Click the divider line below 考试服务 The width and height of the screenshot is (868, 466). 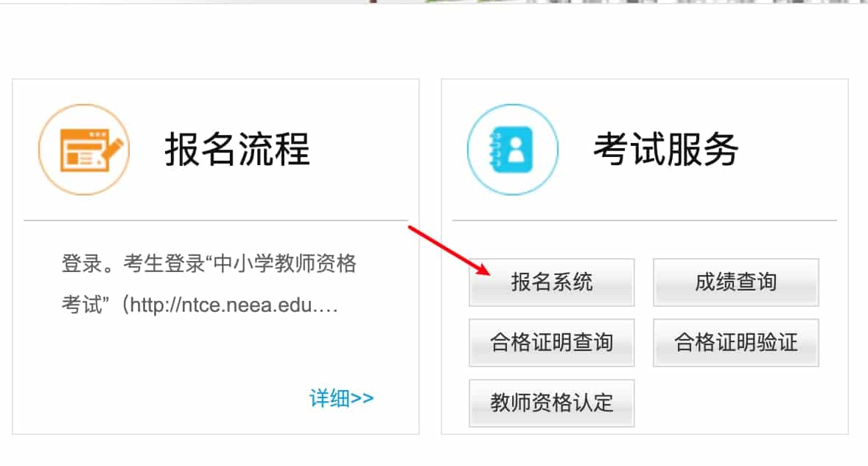tap(644, 220)
